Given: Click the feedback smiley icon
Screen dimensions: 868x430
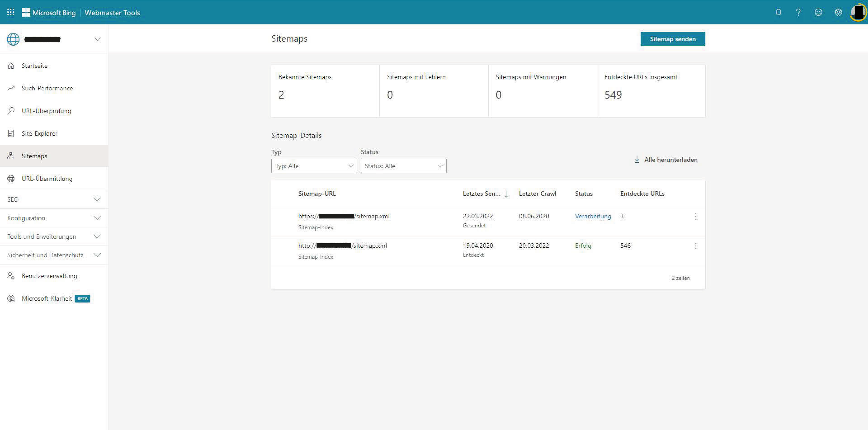Looking at the screenshot, I should (818, 12).
